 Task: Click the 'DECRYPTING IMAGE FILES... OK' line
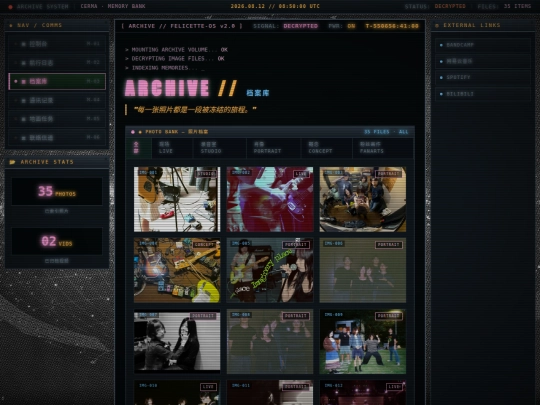(175, 59)
